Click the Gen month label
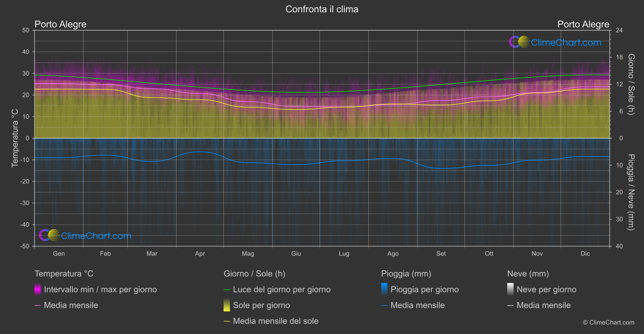The width and height of the screenshot is (644, 334). [59, 253]
